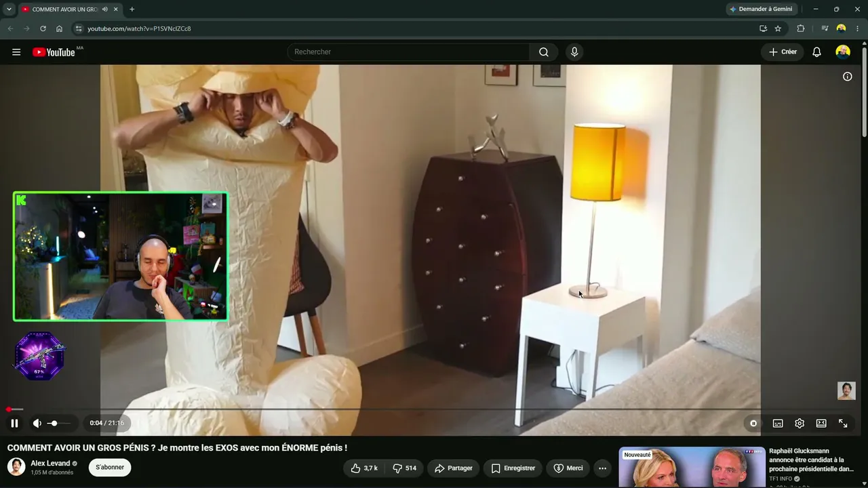Screen dimensions: 868x488
Task: Save the video with Enregistrer
Action: (513, 468)
